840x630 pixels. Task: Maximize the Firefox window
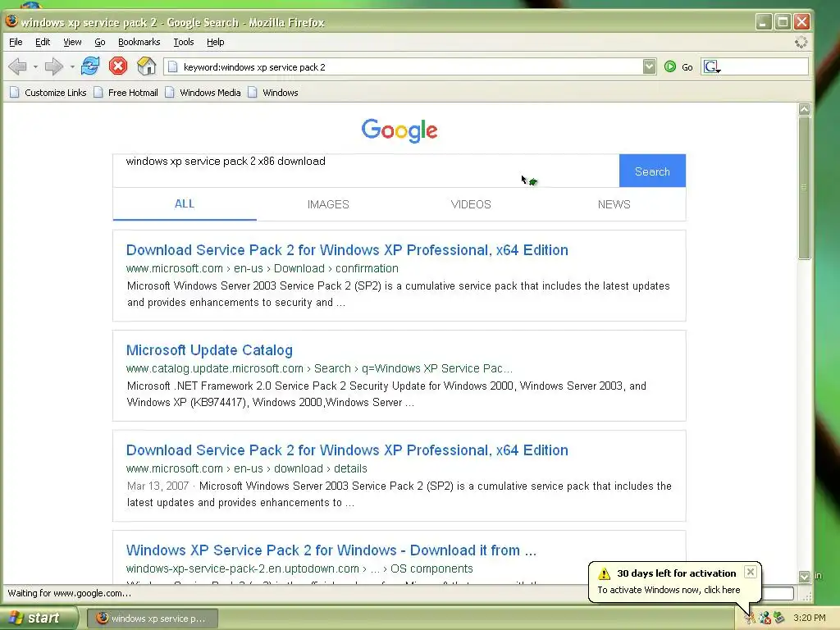coord(783,22)
